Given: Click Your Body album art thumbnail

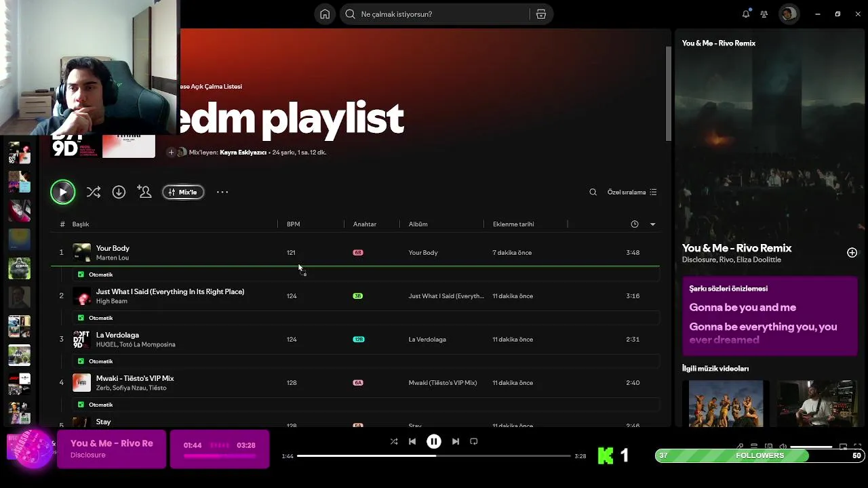Looking at the screenshot, I should click(81, 253).
